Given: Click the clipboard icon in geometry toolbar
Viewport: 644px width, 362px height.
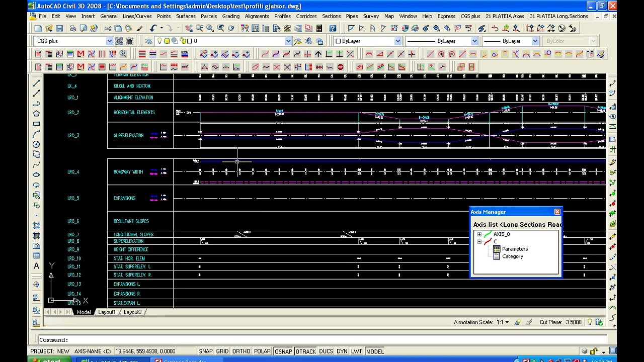Looking at the screenshot, I should (x=590, y=54).
